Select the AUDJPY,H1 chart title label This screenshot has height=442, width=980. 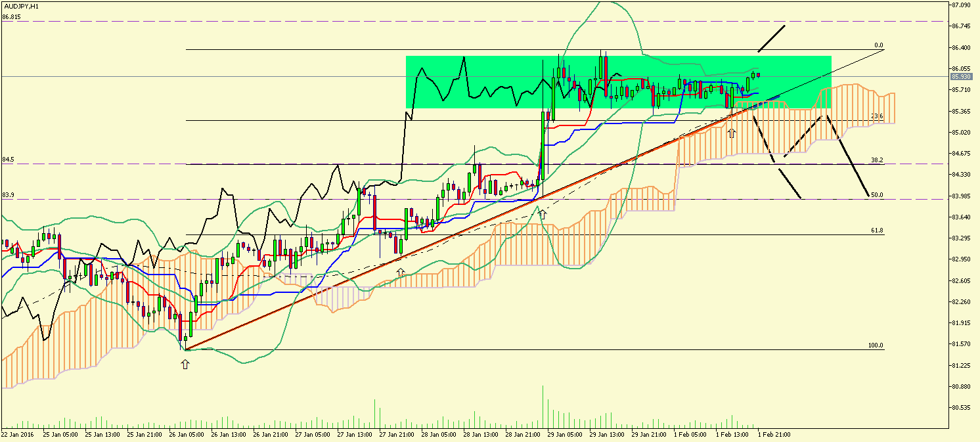click(20, 5)
